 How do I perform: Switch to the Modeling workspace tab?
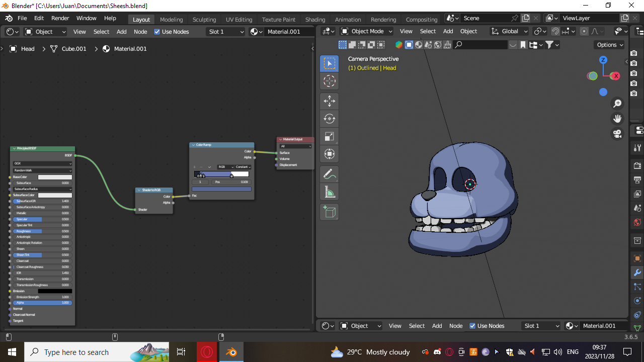(x=171, y=20)
